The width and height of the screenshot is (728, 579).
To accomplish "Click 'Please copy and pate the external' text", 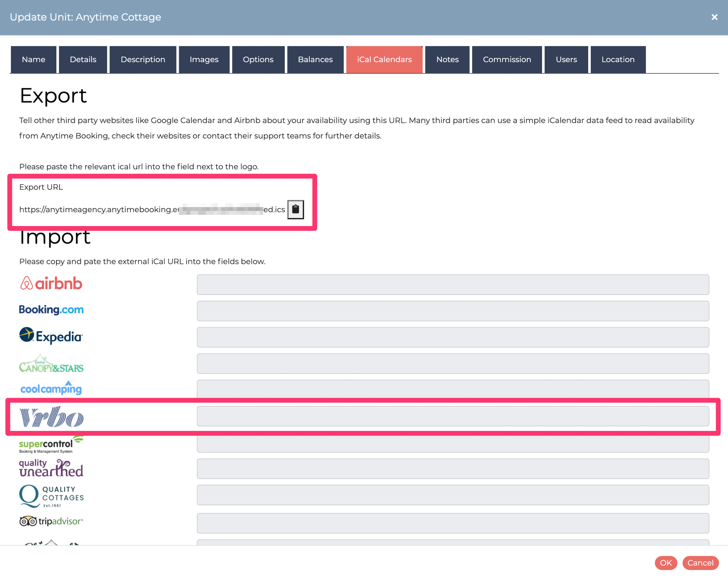I will (x=142, y=262).
